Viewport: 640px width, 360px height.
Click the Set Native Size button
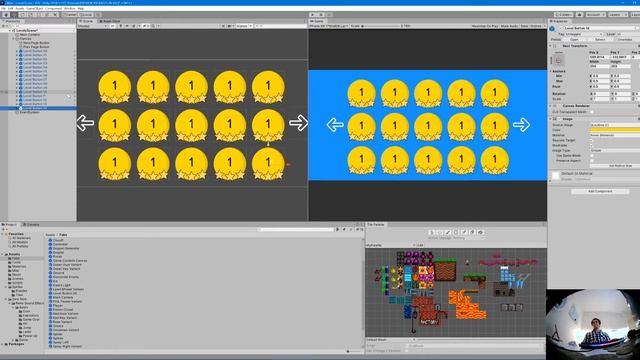click(x=620, y=166)
